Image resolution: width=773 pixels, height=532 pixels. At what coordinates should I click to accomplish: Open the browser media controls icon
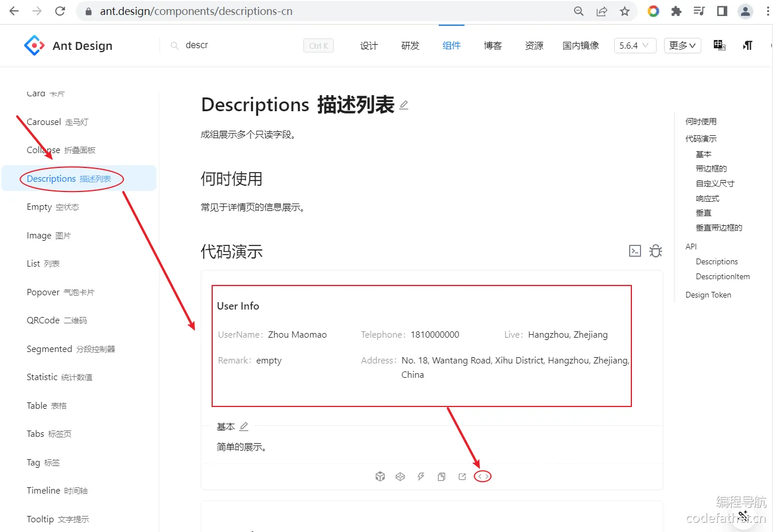(x=699, y=11)
